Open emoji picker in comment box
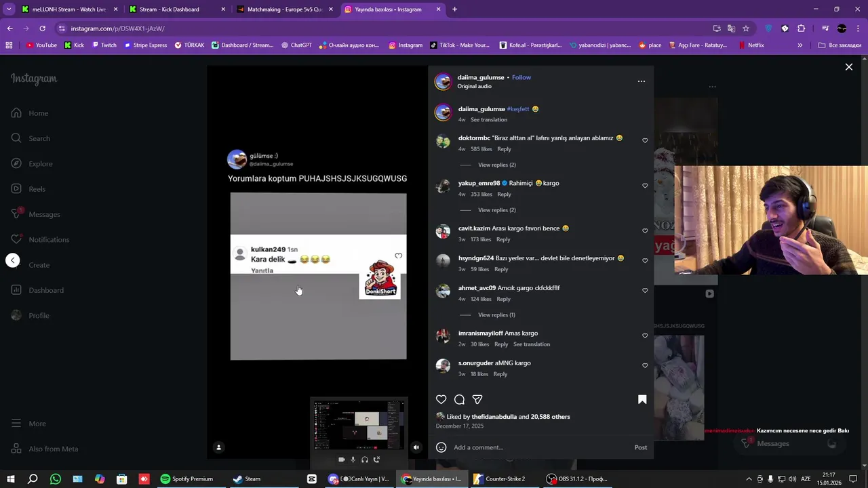The height and width of the screenshot is (488, 868). [x=441, y=447]
